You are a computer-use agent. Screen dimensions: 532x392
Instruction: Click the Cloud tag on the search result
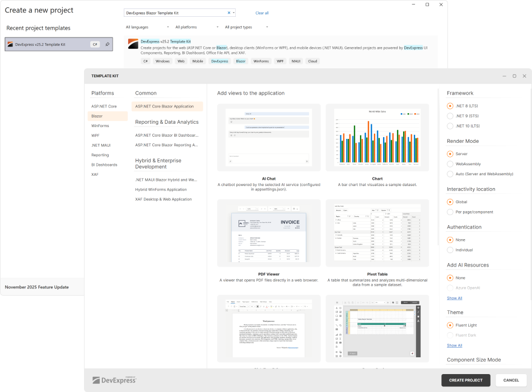(x=312, y=62)
